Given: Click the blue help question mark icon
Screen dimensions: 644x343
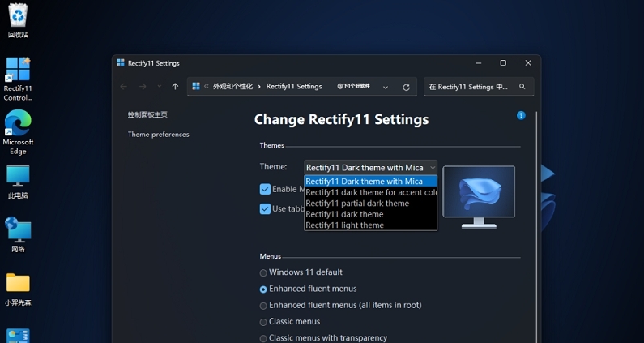Looking at the screenshot, I should (521, 116).
